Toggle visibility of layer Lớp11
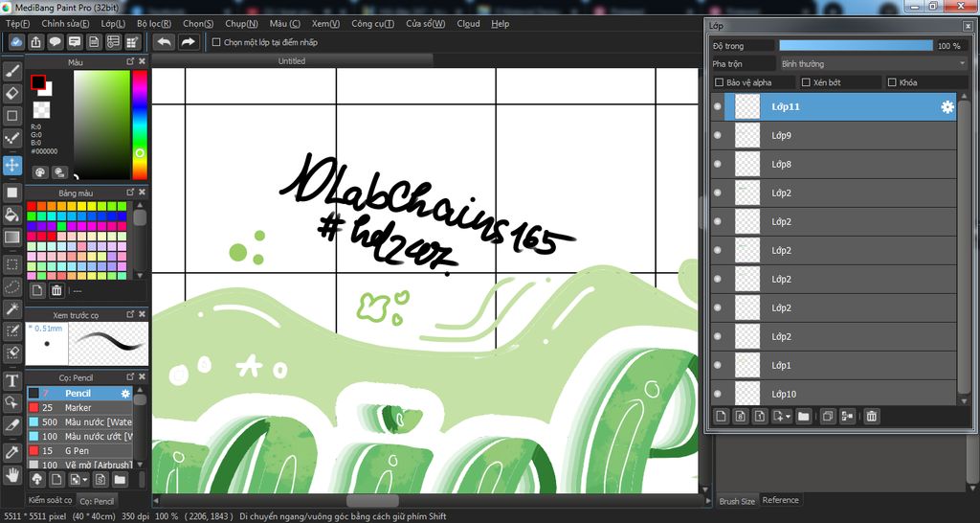The width and height of the screenshot is (980, 523). coord(718,107)
